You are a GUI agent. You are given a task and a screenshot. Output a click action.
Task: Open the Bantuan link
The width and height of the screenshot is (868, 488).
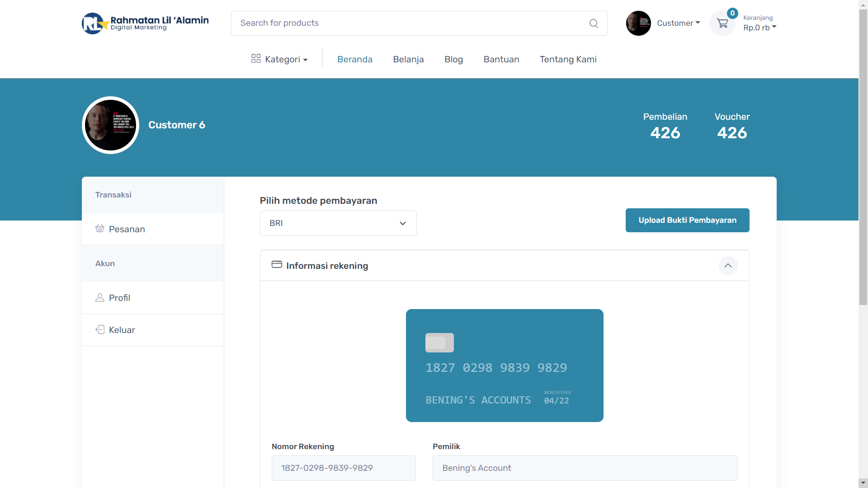click(x=501, y=59)
